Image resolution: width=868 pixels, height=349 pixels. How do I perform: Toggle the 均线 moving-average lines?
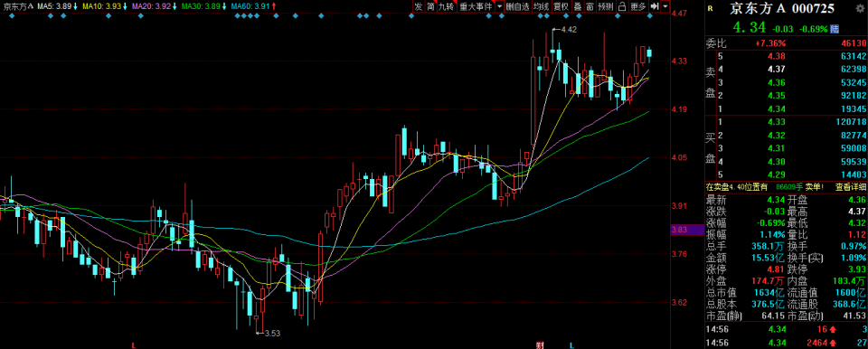(541, 6)
